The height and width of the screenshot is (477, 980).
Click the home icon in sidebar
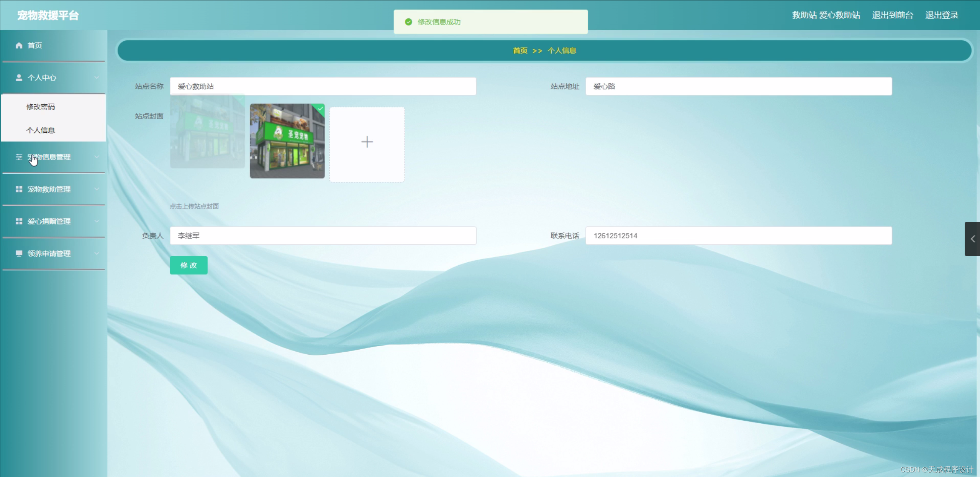click(x=19, y=46)
